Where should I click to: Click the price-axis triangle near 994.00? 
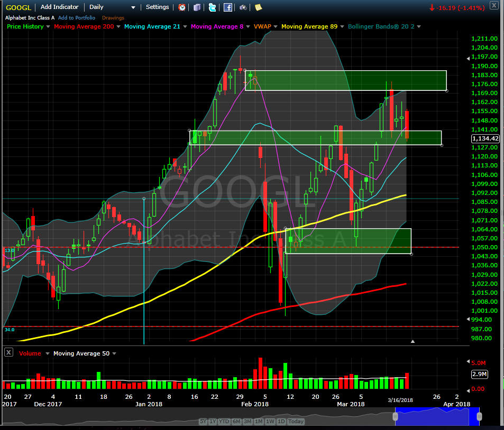click(x=469, y=319)
